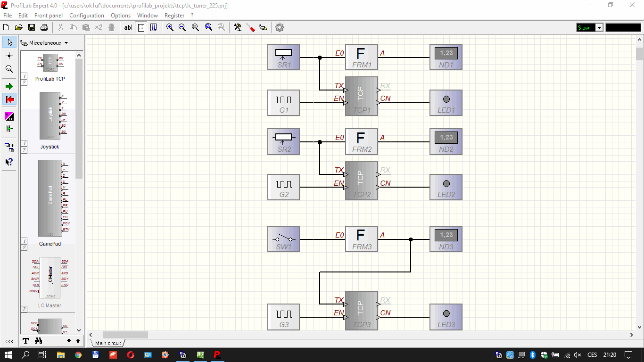
Task: Click the horizontal scrollbar thumb below canvas
Action: click(125, 335)
